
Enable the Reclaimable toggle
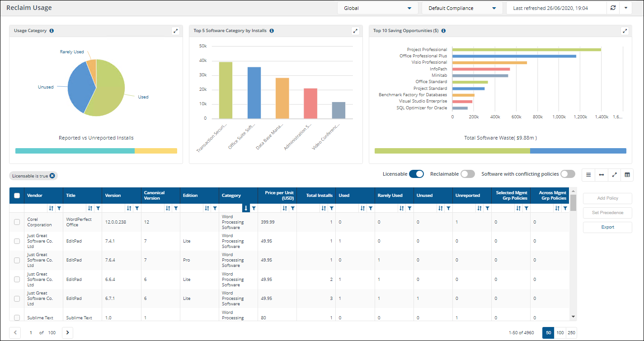(467, 174)
